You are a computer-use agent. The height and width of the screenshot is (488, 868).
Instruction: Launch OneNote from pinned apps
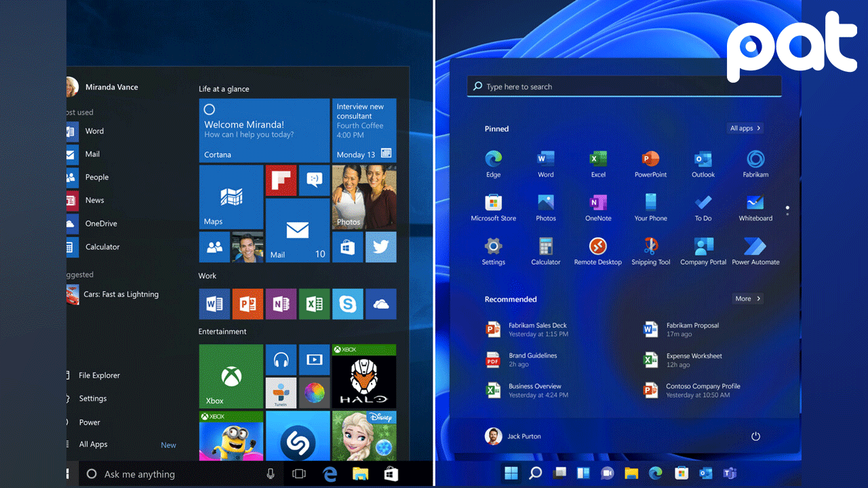pyautogui.click(x=598, y=208)
